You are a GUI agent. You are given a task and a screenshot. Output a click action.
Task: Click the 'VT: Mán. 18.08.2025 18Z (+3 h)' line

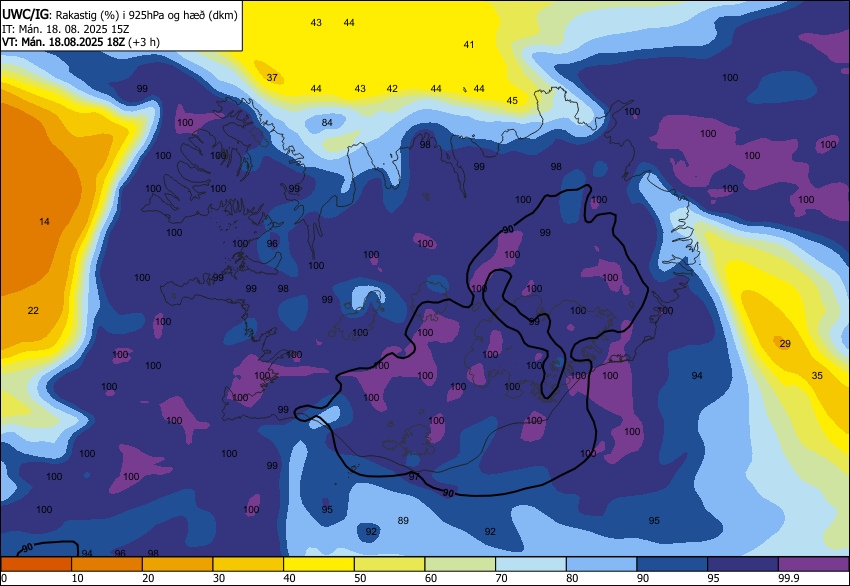[81, 42]
